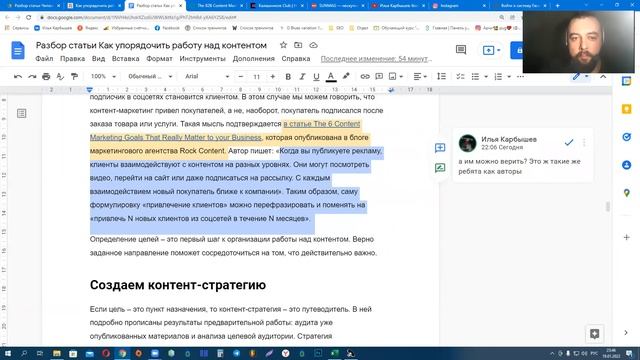Open the Инструменты menu
This screenshot has height=360, width=640.
(x=202, y=59)
